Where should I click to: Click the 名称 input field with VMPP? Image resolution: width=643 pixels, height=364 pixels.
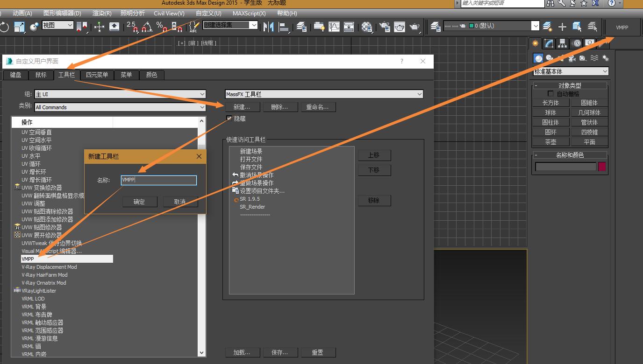159,180
